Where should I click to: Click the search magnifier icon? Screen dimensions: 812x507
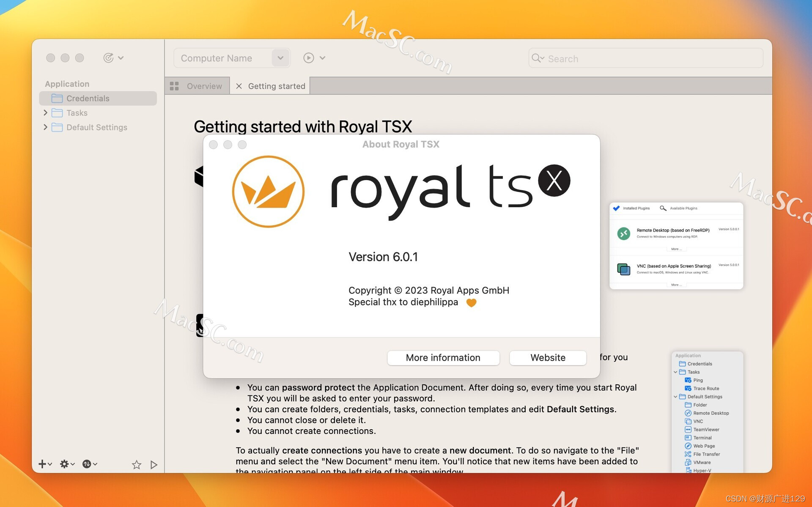(x=536, y=58)
